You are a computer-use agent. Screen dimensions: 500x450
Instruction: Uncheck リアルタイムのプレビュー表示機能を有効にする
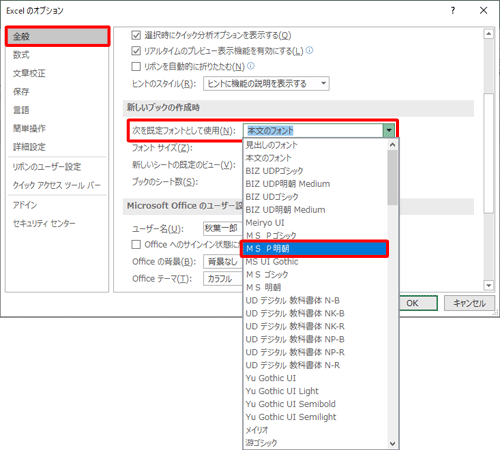tap(136, 51)
